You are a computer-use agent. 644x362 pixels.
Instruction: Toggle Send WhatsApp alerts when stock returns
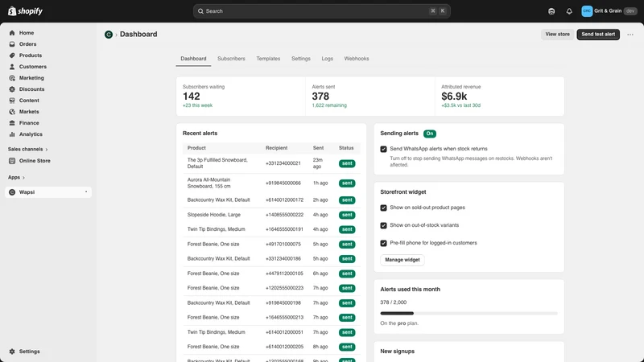pyautogui.click(x=383, y=149)
